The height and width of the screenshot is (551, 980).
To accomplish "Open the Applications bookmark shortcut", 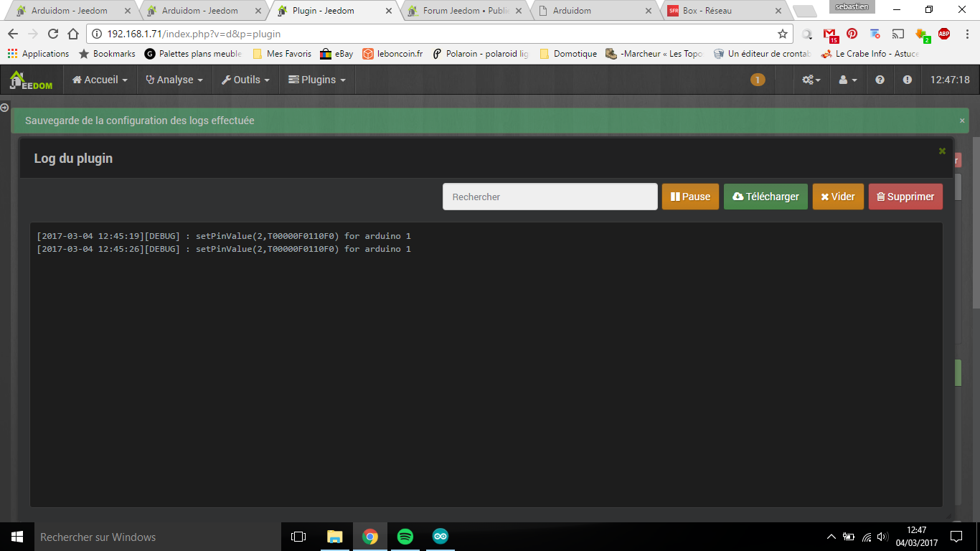I will (38, 54).
